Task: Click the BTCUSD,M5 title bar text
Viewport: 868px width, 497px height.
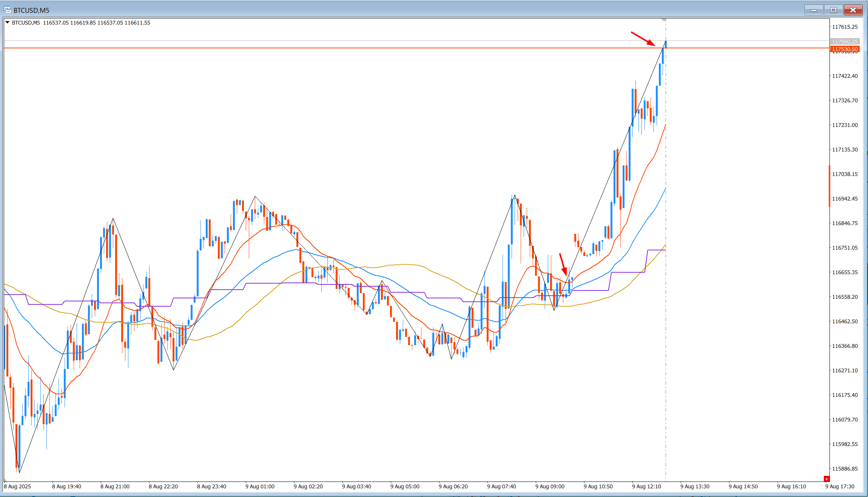Action: tap(31, 11)
